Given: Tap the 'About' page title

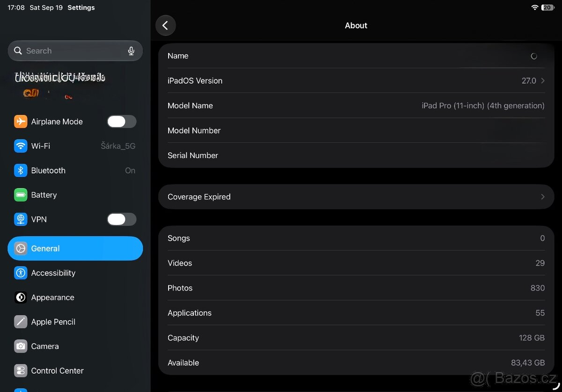Looking at the screenshot, I should pyautogui.click(x=356, y=26).
